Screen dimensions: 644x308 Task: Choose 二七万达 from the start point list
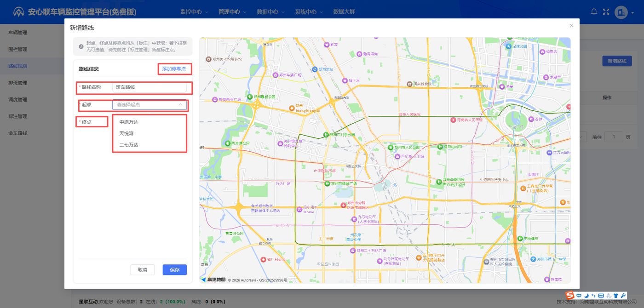point(149,145)
